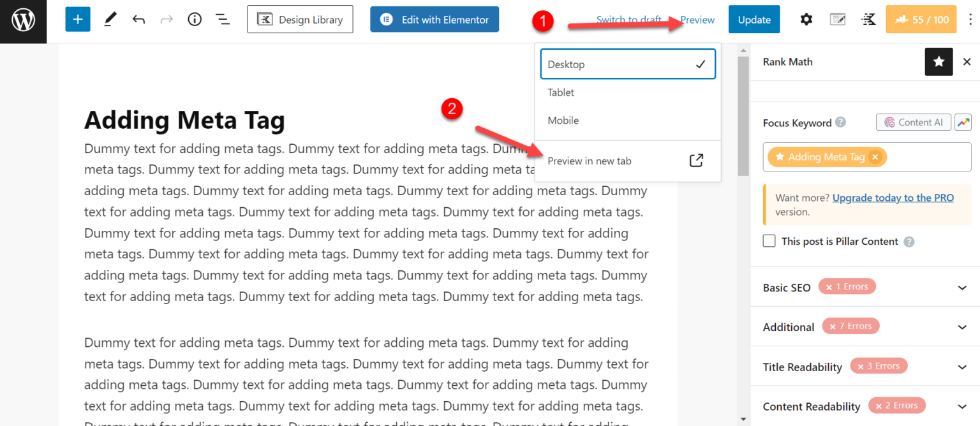Expand the Additional section
The image size is (980, 426).
tap(865, 327)
